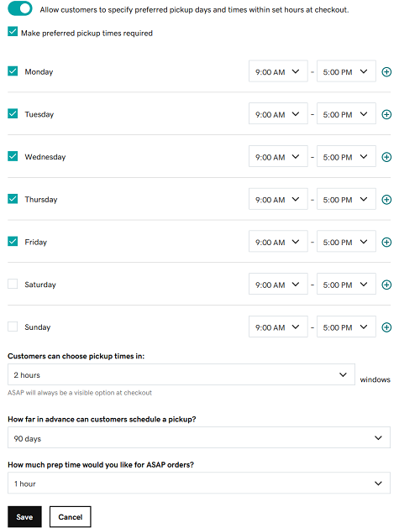The image size is (420, 528).
Task: Uncheck the Friday checkbox
Action: 13,242
